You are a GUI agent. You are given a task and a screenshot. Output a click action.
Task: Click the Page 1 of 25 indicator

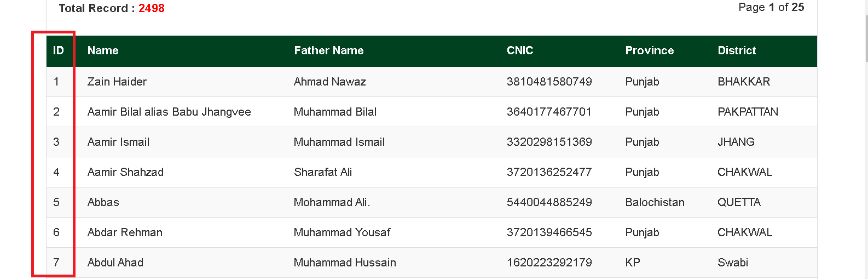(x=771, y=7)
